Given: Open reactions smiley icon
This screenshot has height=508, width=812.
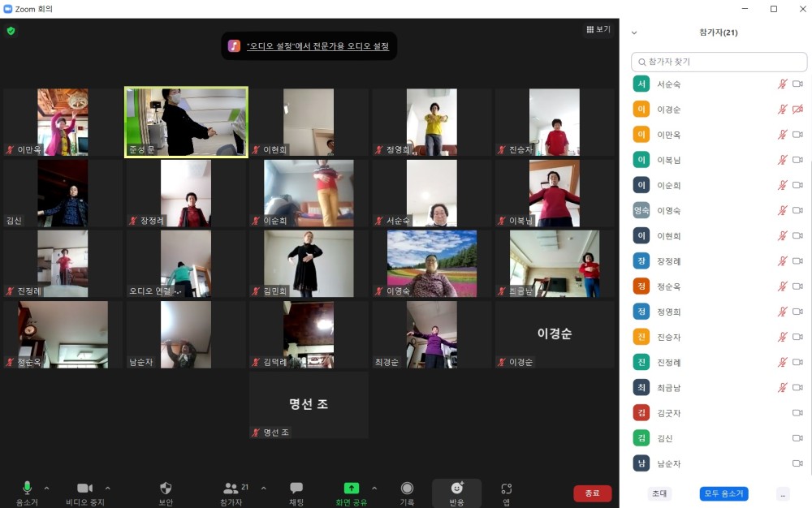Looking at the screenshot, I should click(x=456, y=488).
